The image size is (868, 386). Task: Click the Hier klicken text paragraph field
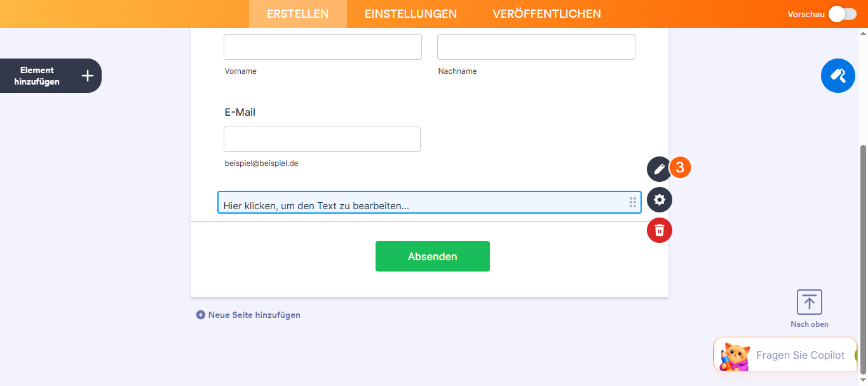tap(430, 202)
